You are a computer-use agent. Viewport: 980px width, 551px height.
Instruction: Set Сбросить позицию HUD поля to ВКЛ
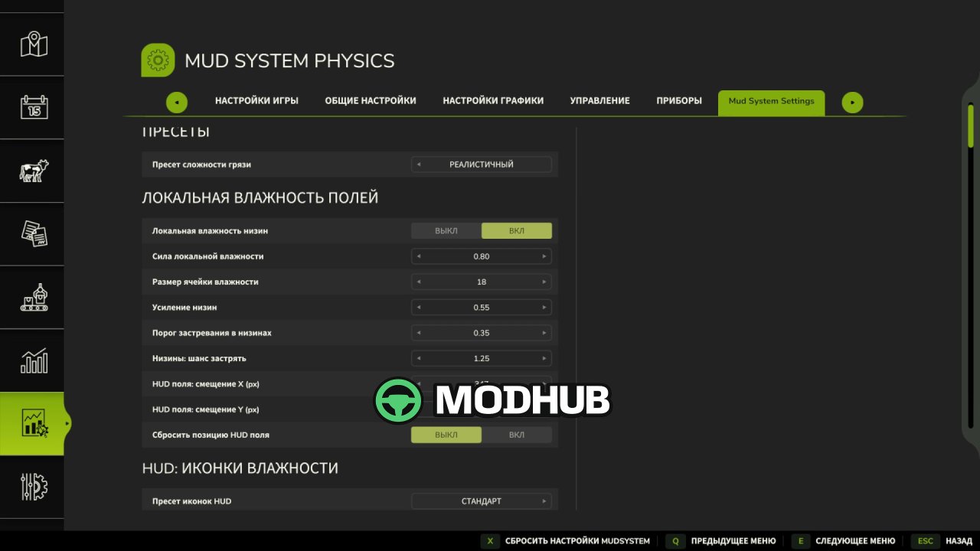(x=517, y=435)
